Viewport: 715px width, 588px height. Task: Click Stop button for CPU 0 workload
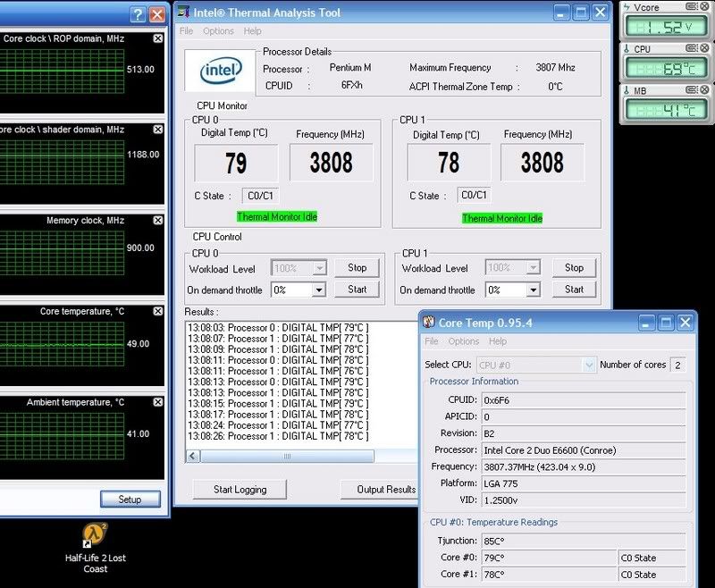pyautogui.click(x=357, y=267)
